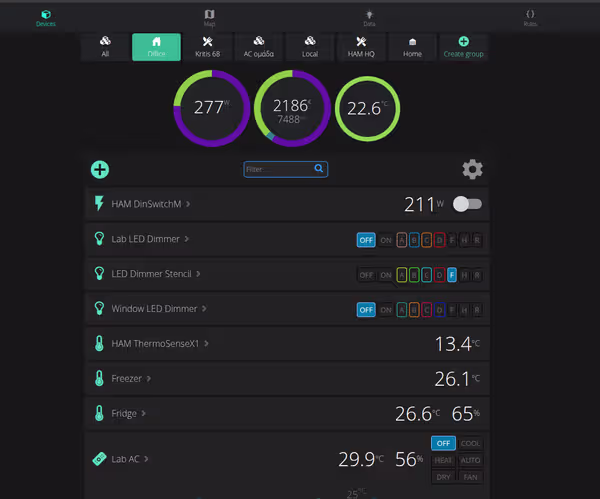
Task: Turn ON the Lab LED Dimmer
Action: [386, 240]
